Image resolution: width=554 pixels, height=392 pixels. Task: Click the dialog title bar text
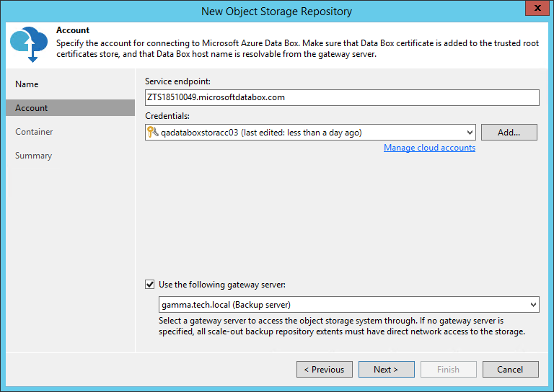pos(276,10)
